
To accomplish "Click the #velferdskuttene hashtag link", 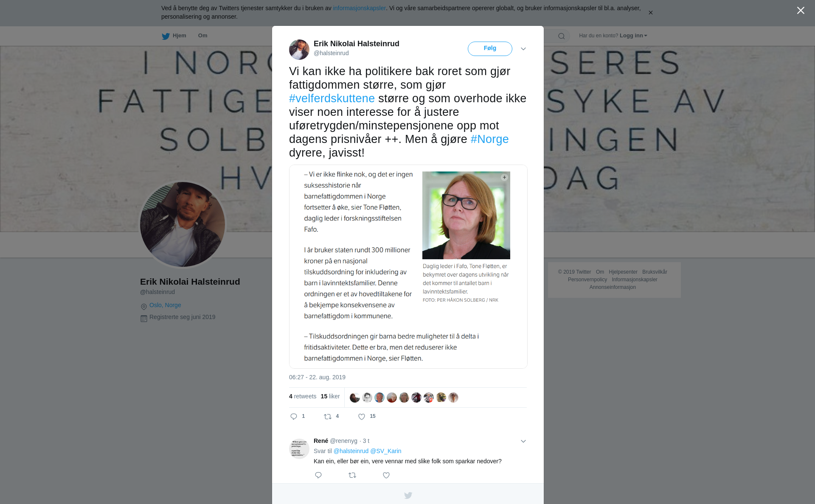I will (x=332, y=98).
